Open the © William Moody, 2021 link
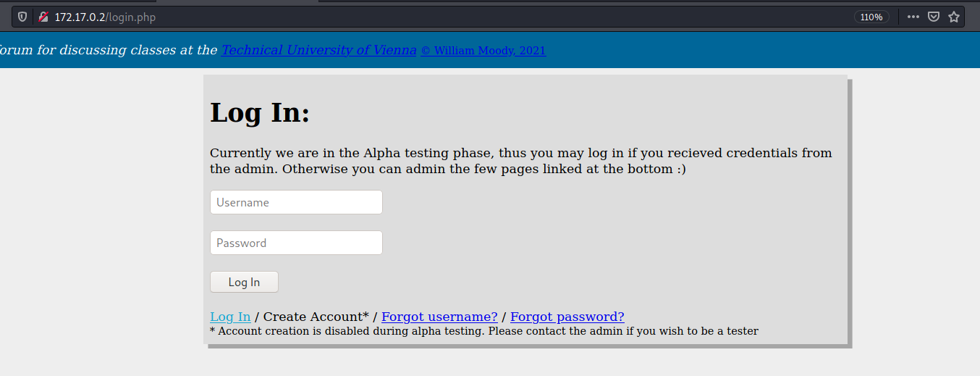 (x=483, y=51)
